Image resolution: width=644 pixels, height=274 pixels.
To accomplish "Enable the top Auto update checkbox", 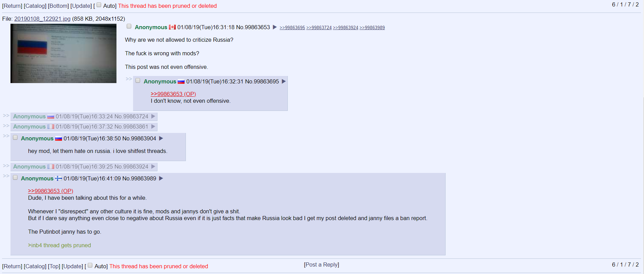I will (99, 5).
